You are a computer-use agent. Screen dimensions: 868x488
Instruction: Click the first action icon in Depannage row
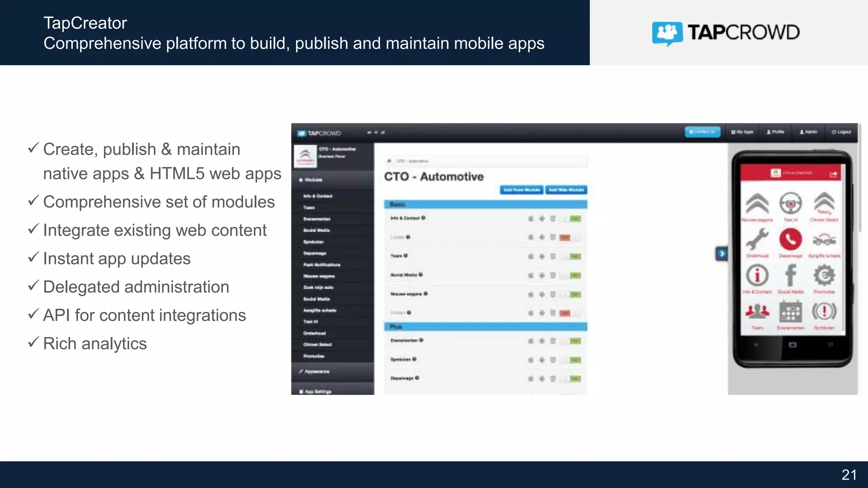tap(531, 379)
